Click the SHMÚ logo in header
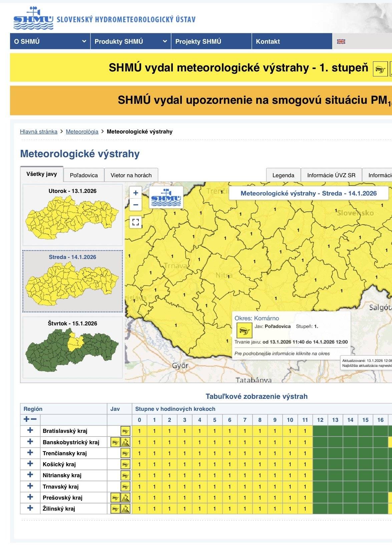 click(33, 19)
